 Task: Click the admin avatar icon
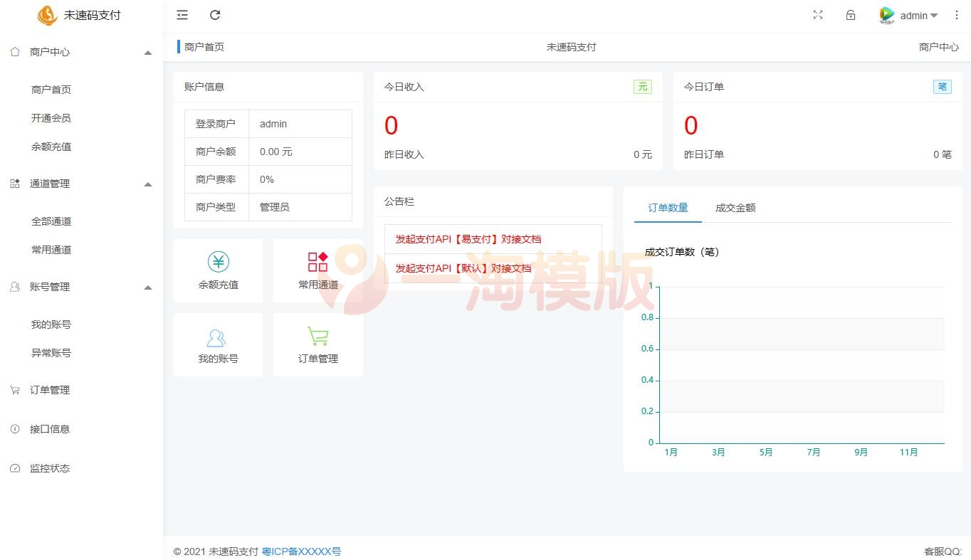pos(887,15)
